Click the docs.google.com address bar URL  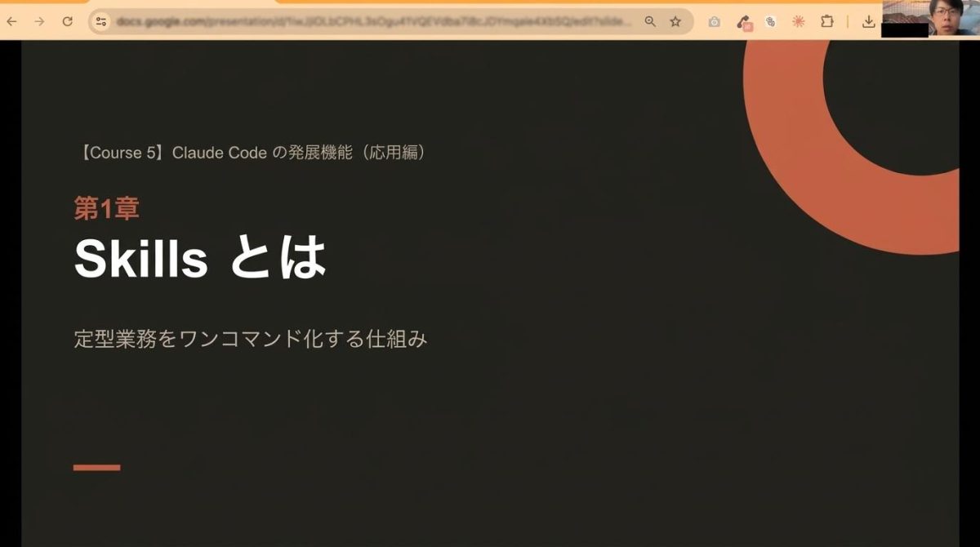point(373,22)
